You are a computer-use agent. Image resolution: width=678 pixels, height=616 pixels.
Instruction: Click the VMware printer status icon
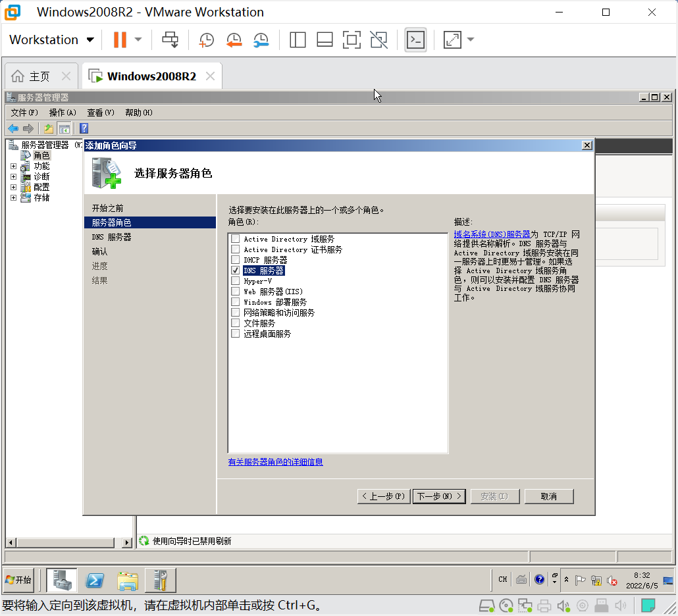544,606
